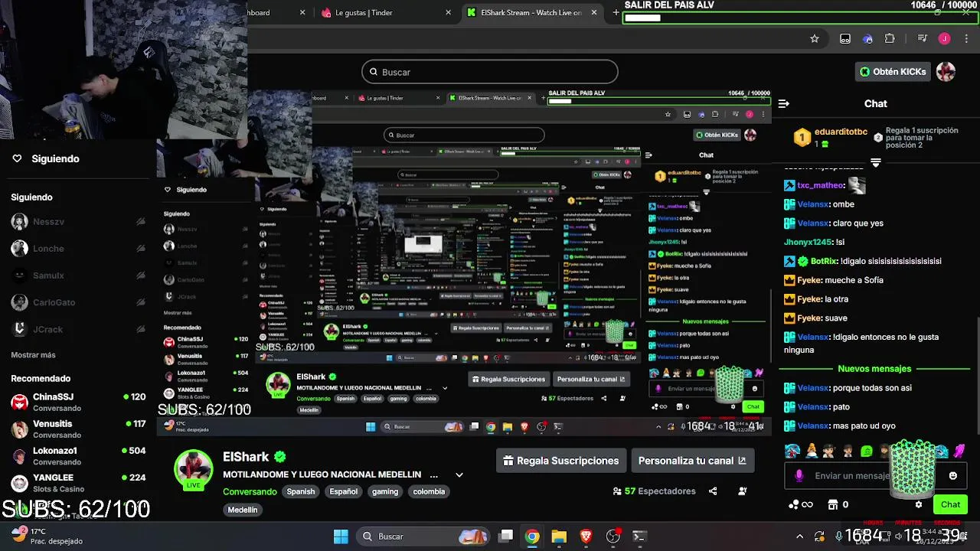
Task: Open Kick user profile avatar at top right
Action: click(946, 72)
